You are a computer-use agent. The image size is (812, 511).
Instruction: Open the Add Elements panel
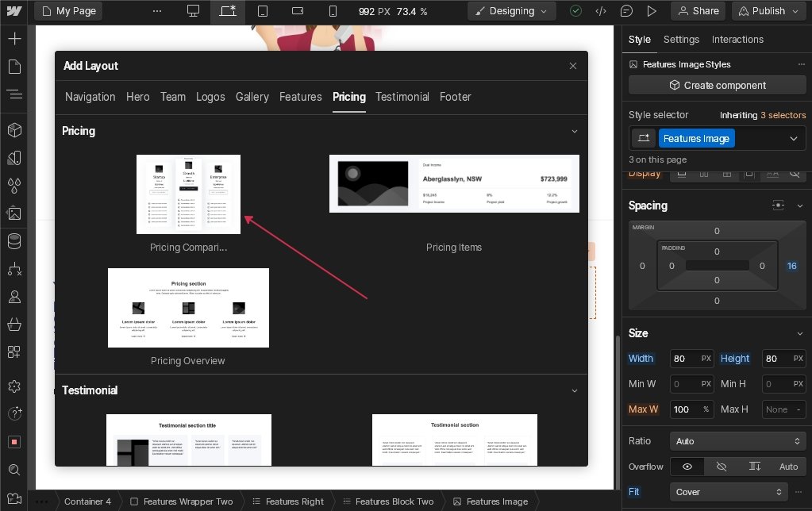[14, 39]
